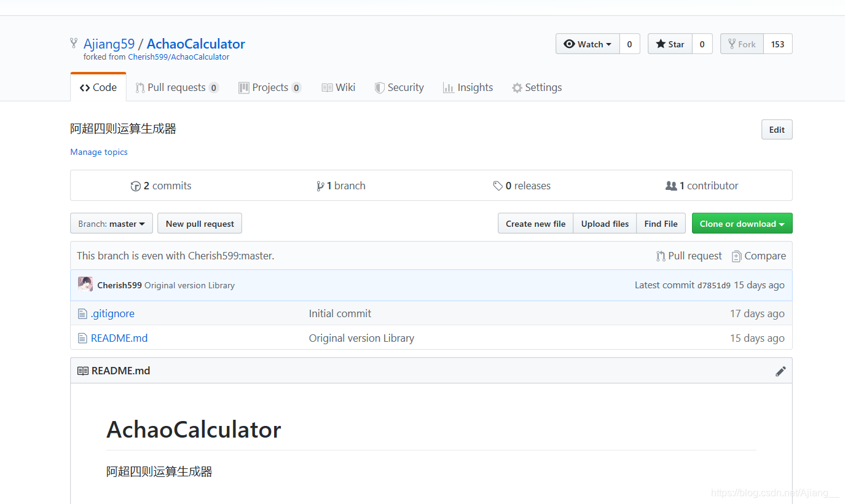Open the Projects tab
845x504 pixels.
[270, 87]
